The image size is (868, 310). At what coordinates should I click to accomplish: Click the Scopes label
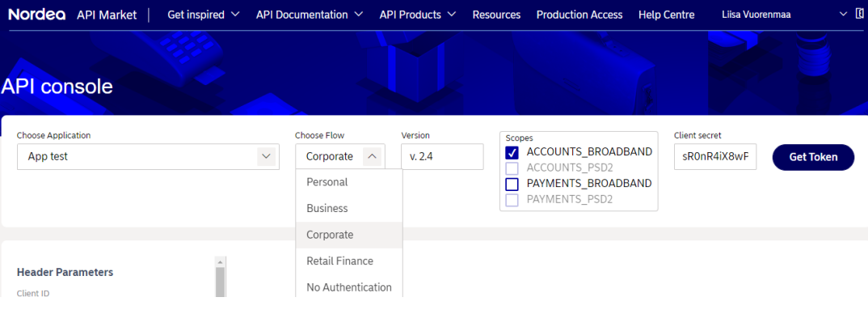(519, 138)
